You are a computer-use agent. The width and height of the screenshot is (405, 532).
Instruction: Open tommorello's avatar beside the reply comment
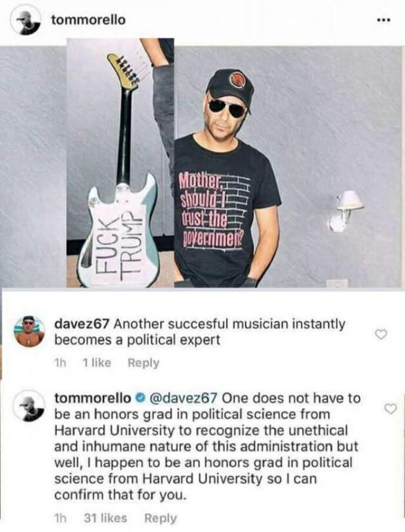29,405
